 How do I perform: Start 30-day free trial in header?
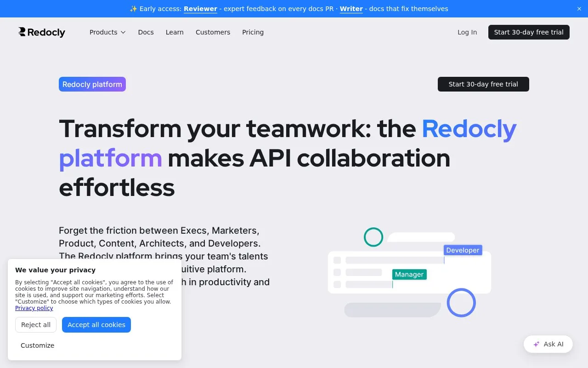pyautogui.click(x=529, y=32)
